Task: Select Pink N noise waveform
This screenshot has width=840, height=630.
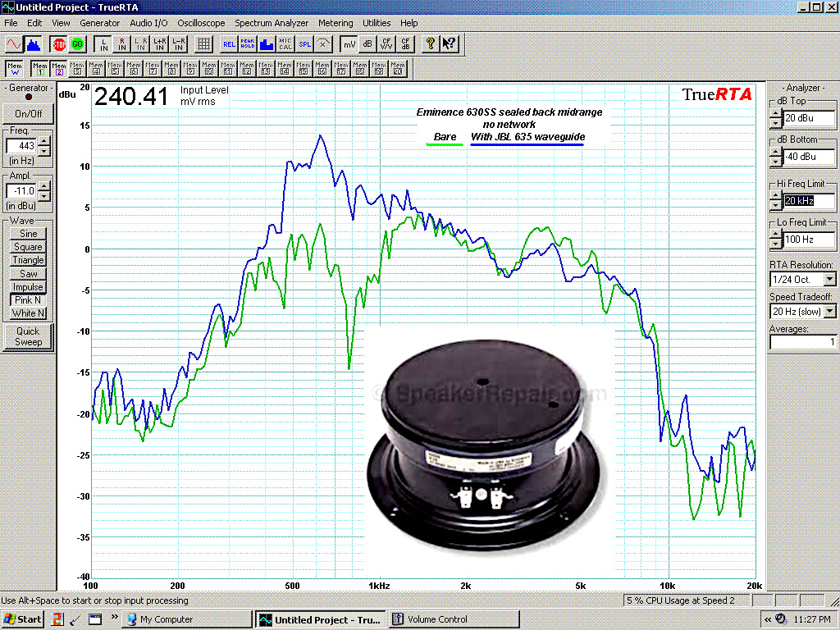Action: [x=29, y=300]
